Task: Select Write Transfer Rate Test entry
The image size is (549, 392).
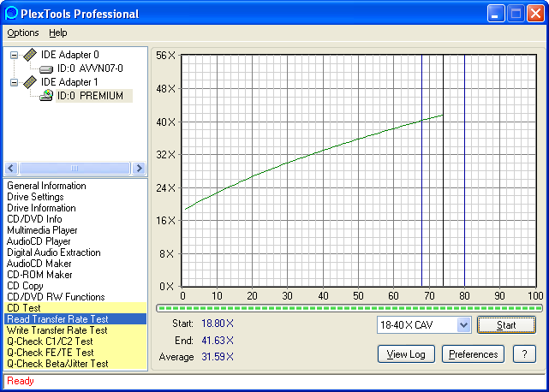Action: point(75,330)
